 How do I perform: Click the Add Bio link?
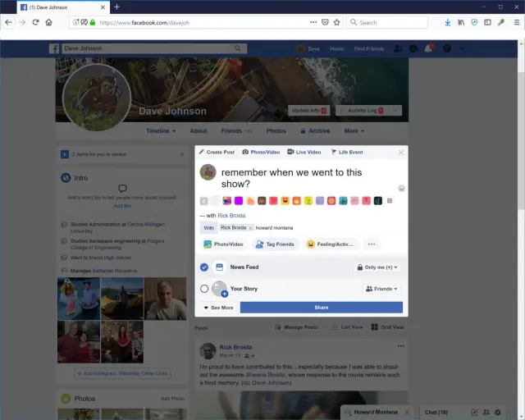122,206
